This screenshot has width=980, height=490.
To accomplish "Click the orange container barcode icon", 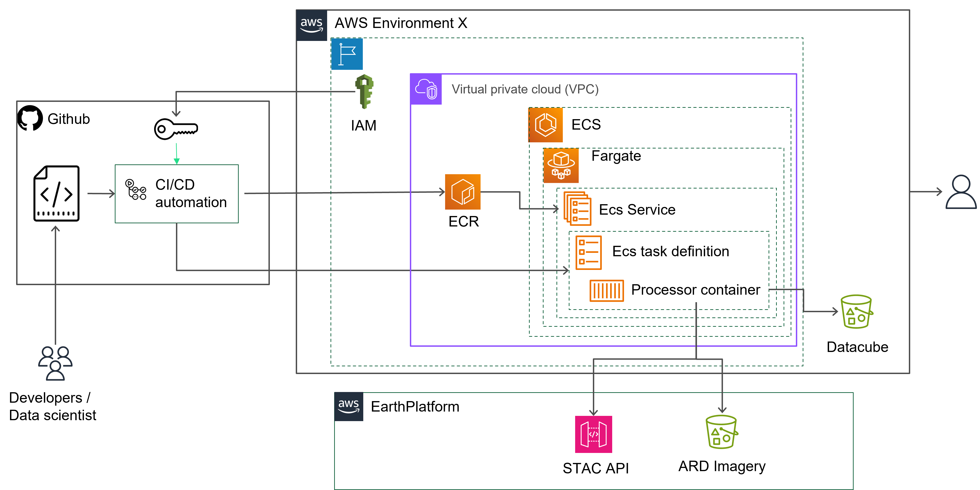I will (607, 290).
